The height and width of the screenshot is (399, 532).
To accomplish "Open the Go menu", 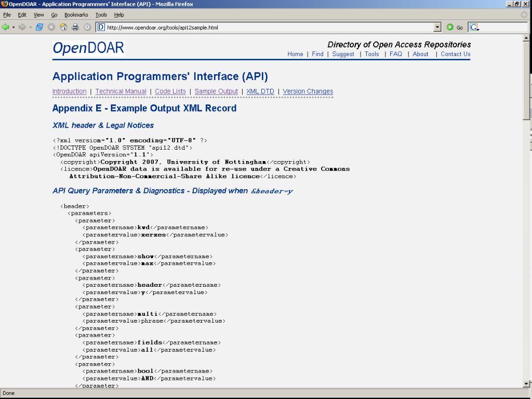I will [x=54, y=15].
